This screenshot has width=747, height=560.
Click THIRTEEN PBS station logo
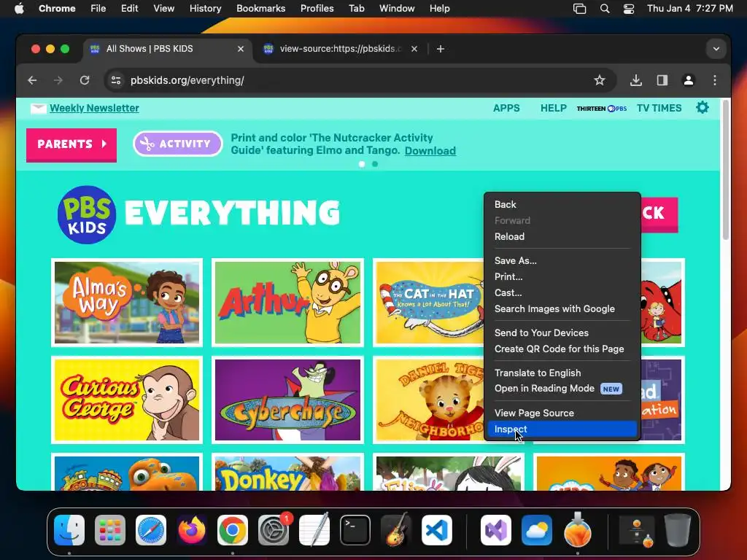click(602, 109)
